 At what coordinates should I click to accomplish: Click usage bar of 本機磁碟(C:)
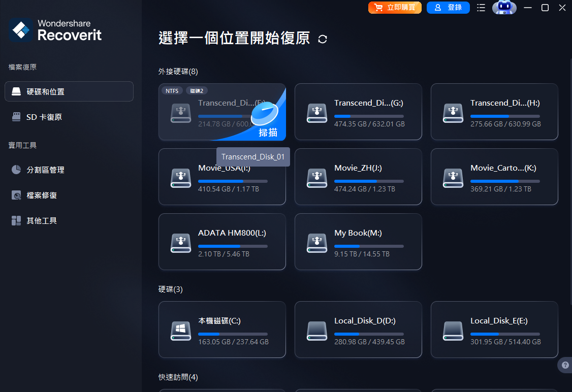[233, 334]
